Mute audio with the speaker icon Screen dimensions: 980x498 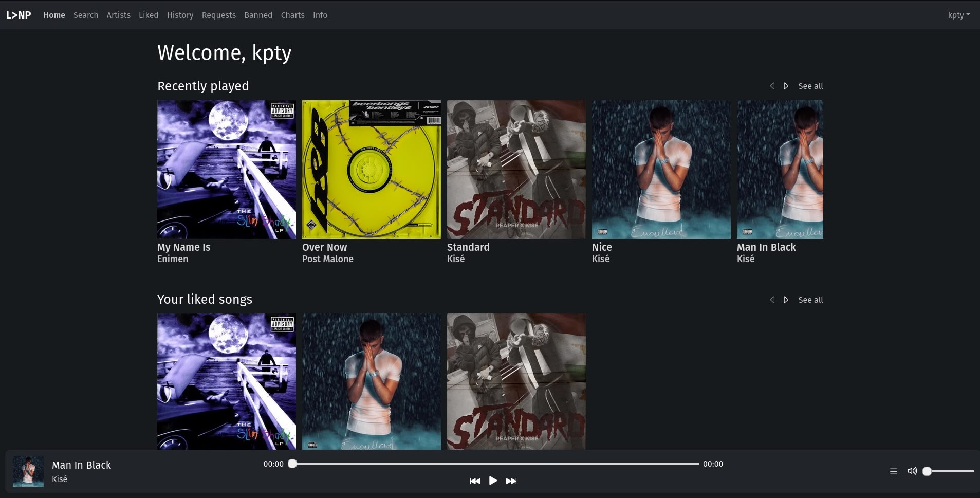[912, 471]
